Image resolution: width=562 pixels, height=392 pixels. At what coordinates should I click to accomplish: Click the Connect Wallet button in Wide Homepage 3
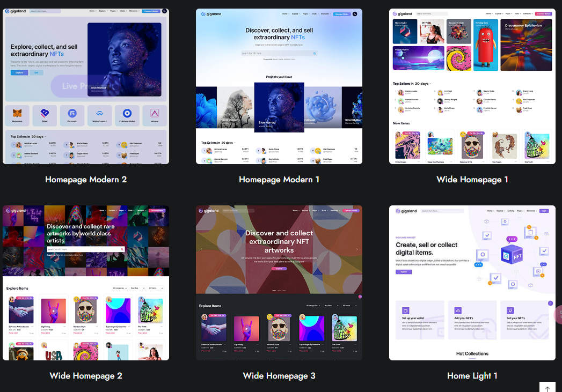click(351, 211)
